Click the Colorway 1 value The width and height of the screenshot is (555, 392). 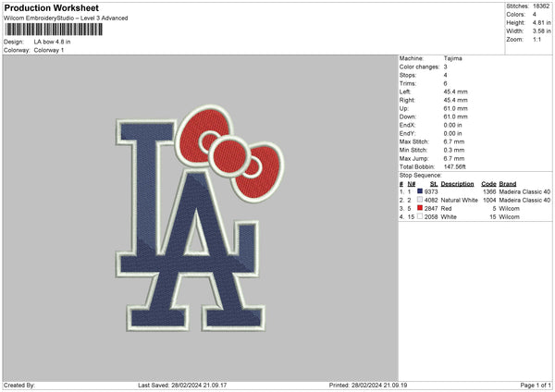[49, 50]
